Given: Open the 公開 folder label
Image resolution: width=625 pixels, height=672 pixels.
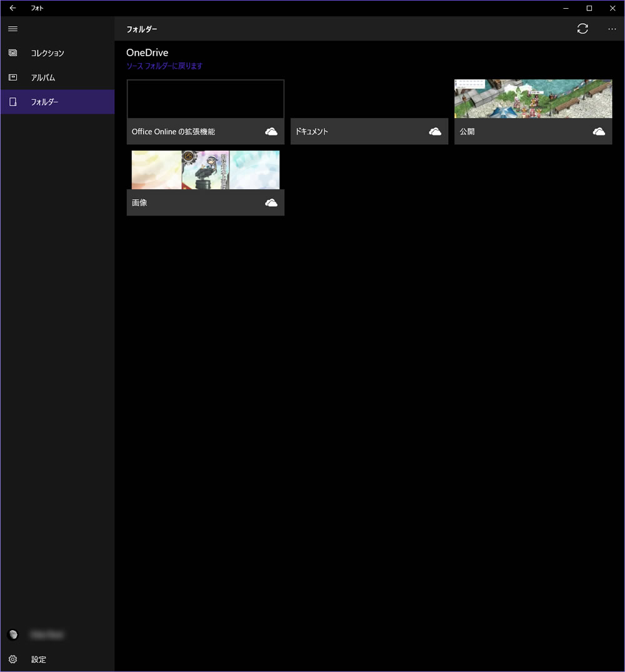Looking at the screenshot, I should pyautogui.click(x=467, y=132).
